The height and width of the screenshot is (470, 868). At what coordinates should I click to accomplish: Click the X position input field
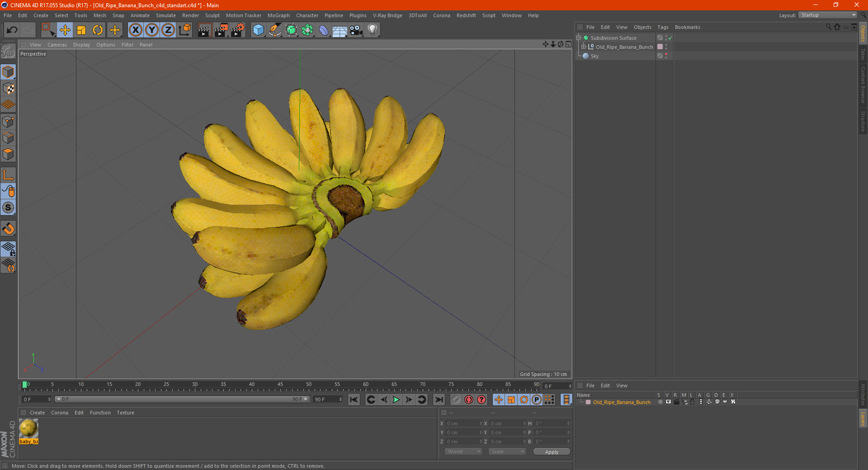(x=463, y=423)
